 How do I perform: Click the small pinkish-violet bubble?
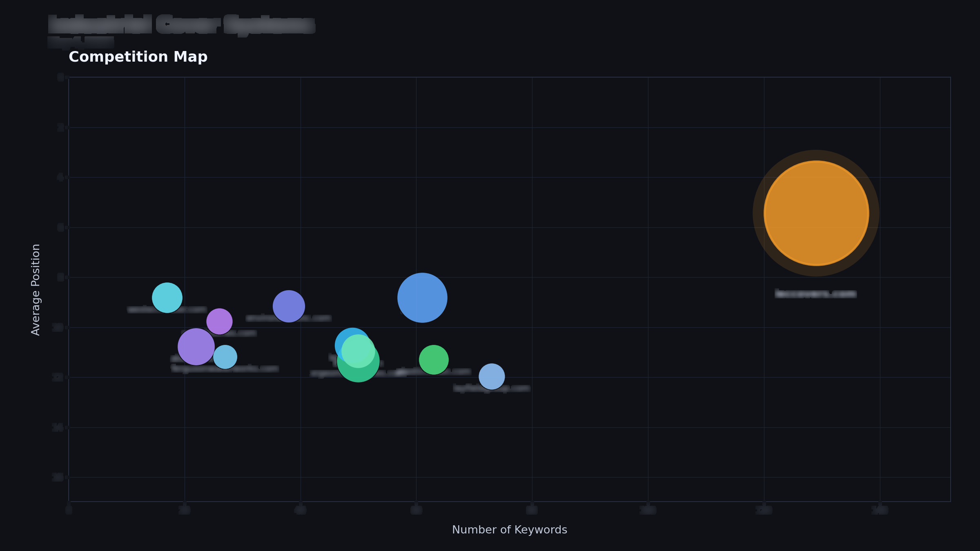point(219,321)
